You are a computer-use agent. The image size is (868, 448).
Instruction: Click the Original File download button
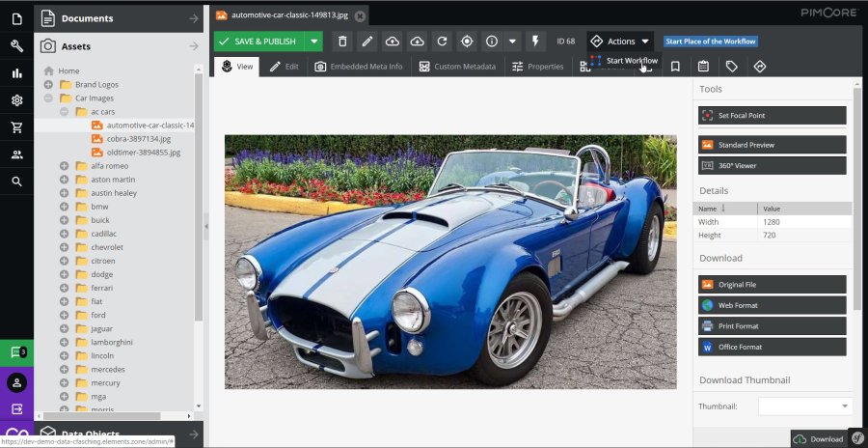coord(772,285)
